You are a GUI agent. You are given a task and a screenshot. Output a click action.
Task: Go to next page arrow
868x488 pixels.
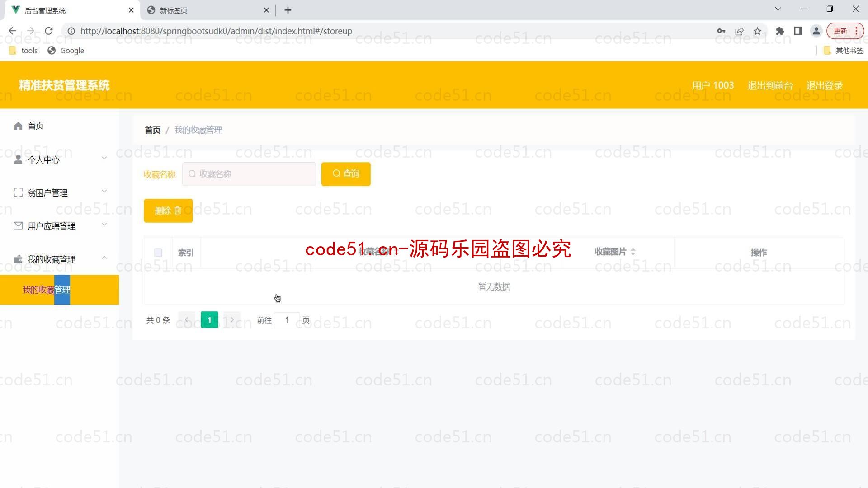click(232, 320)
